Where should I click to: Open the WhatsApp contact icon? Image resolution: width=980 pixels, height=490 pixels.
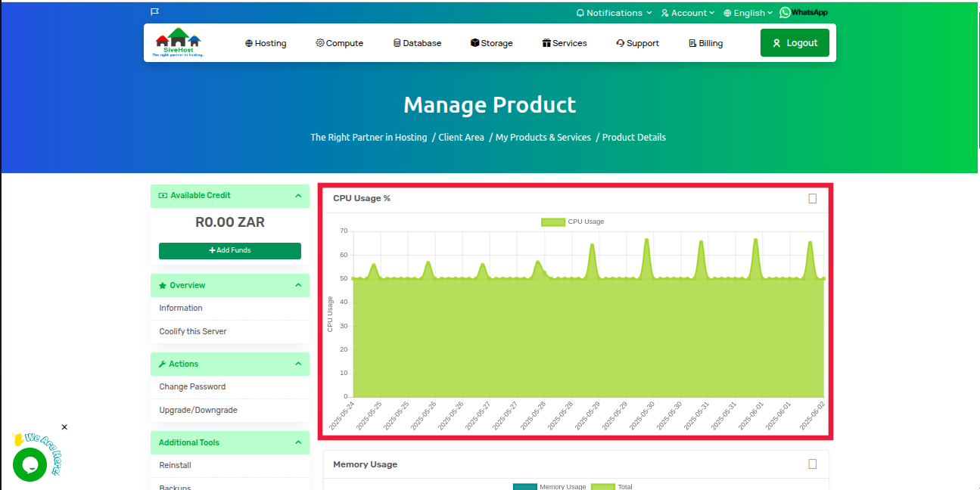pyautogui.click(x=804, y=12)
